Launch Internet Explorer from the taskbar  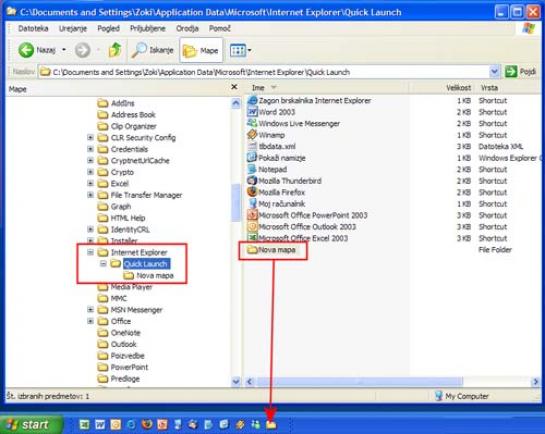(131, 424)
